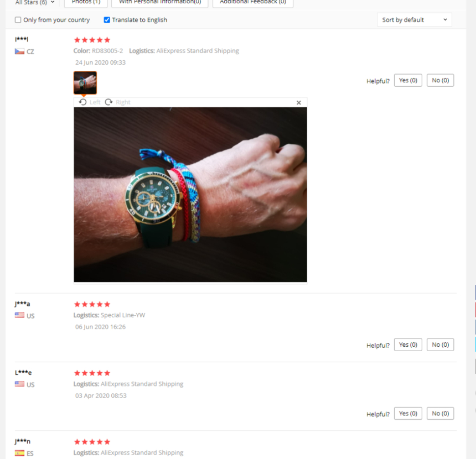
Task: Open Additional Feedback (0) tab
Action: (x=253, y=2)
